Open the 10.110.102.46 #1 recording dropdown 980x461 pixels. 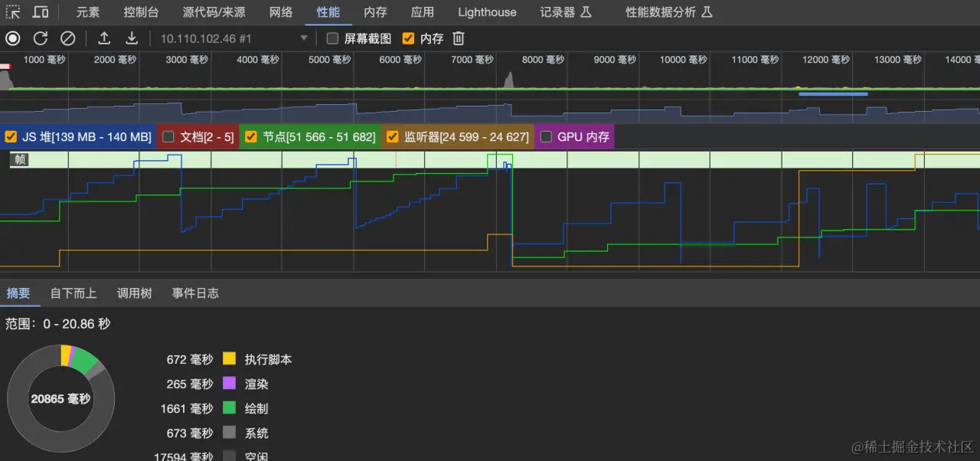pyautogui.click(x=234, y=38)
